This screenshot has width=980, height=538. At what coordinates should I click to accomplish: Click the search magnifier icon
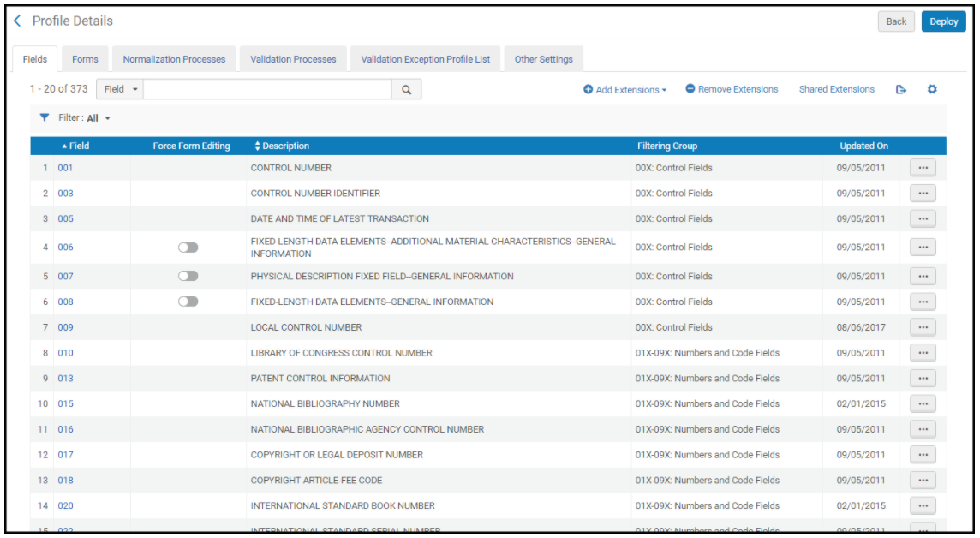point(406,89)
